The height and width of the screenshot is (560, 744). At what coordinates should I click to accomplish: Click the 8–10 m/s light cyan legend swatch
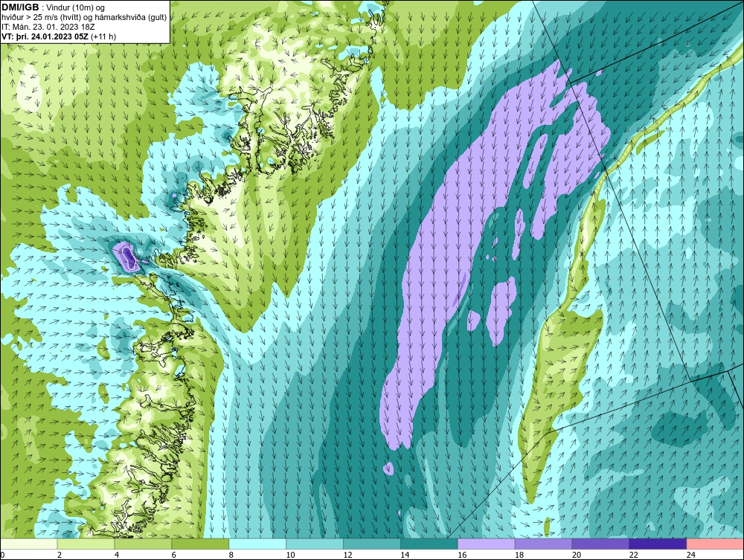click(x=257, y=544)
